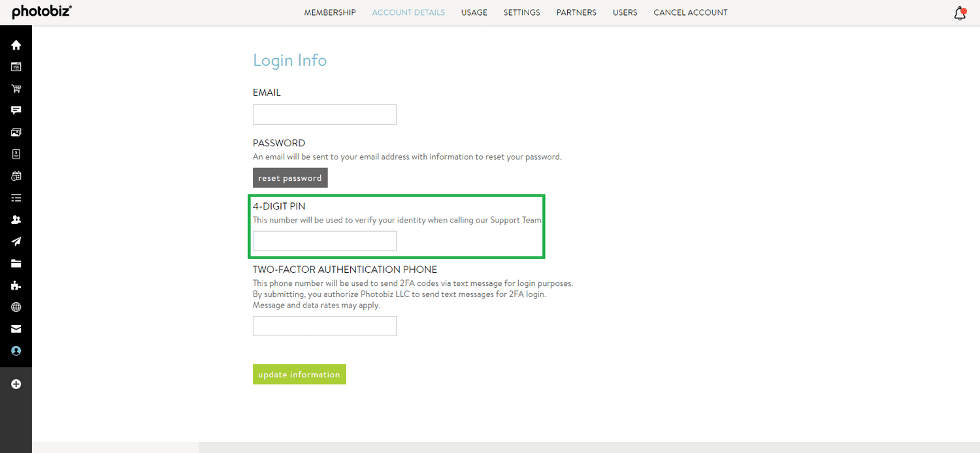Go to the PARTNERS page

point(576,12)
